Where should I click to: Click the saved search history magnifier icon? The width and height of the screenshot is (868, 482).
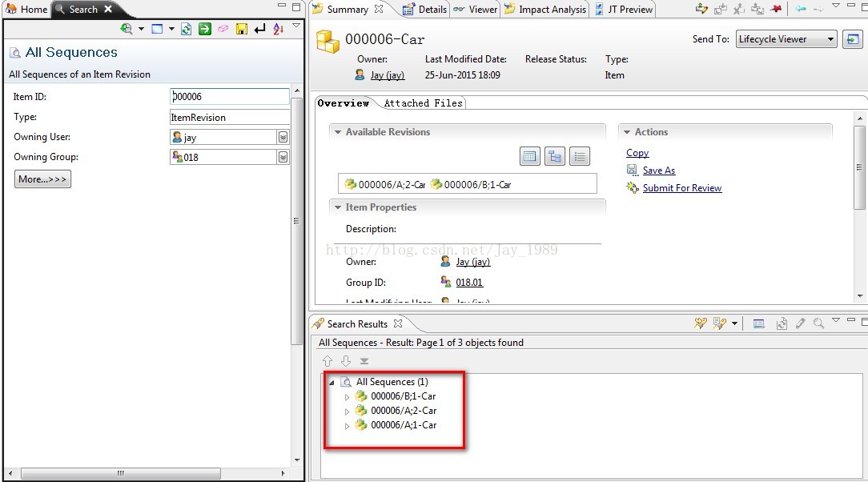point(127,29)
